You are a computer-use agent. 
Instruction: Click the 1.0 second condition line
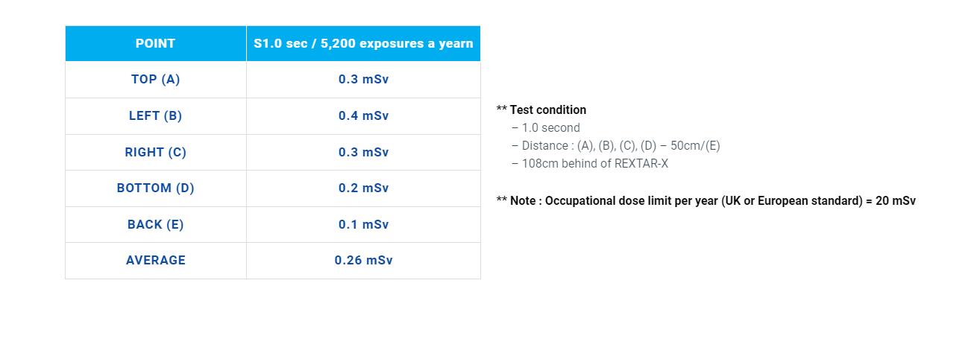click(550, 127)
